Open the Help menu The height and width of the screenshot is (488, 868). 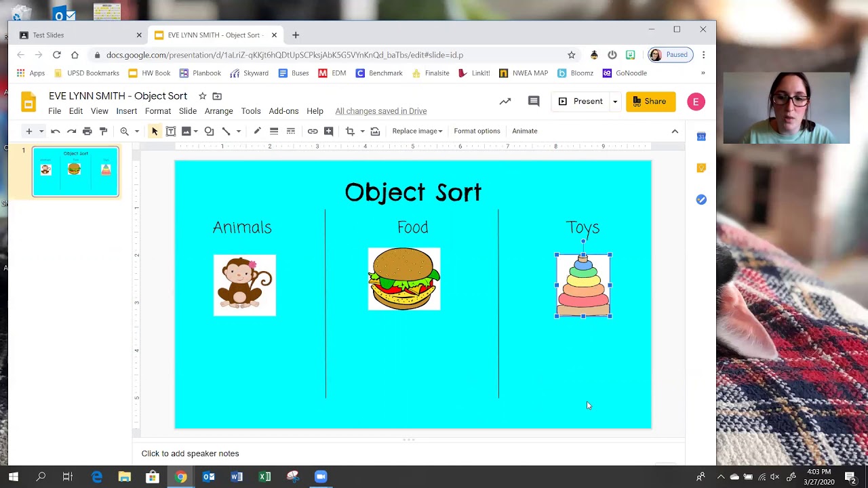tap(315, 111)
